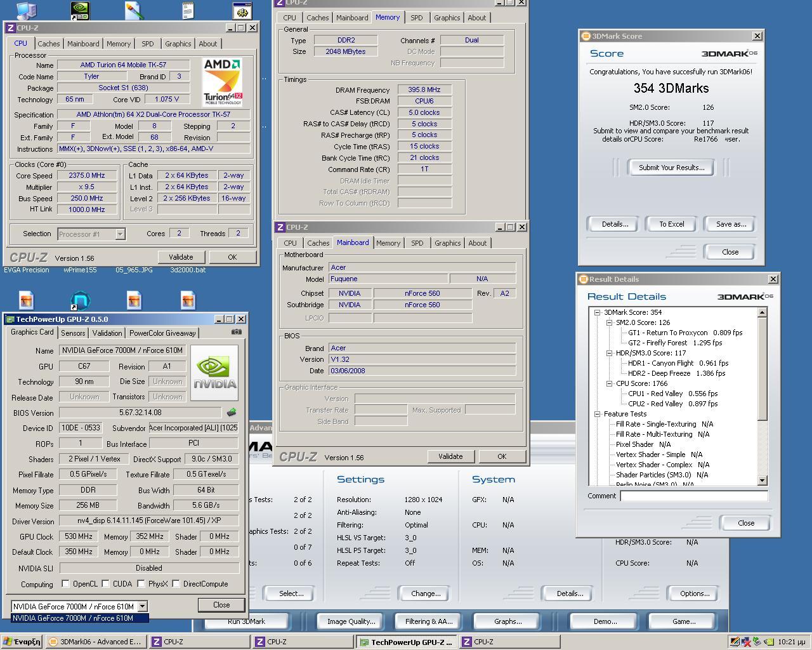Click the AMD Turion logo in CPU-Z
The height and width of the screenshot is (650, 812).
point(223,82)
